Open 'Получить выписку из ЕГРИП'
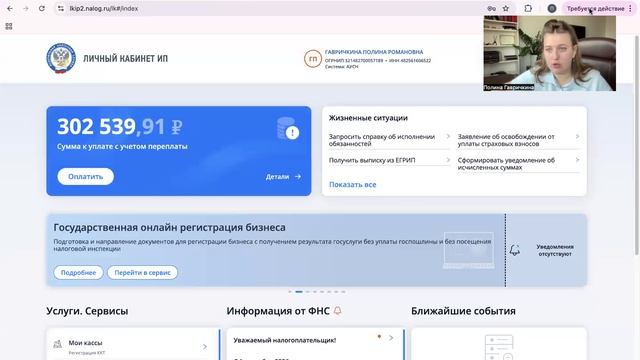640x360 pixels. tap(372, 160)
